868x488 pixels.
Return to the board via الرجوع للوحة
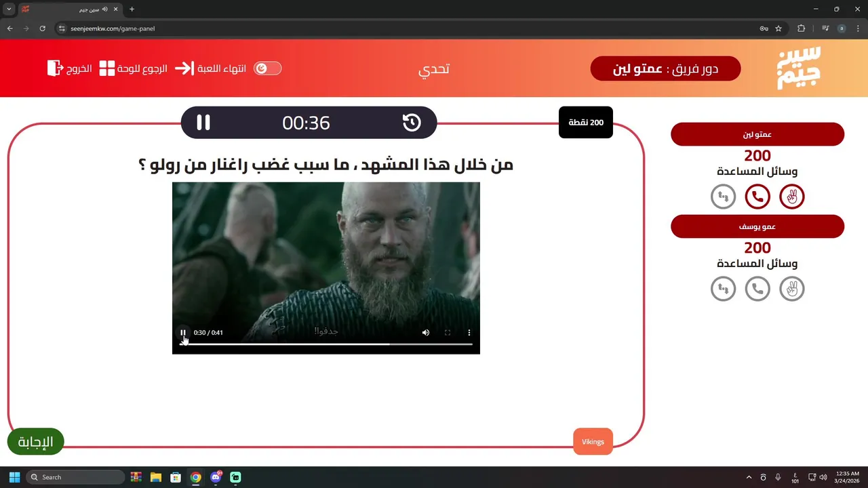click(142, 68)
